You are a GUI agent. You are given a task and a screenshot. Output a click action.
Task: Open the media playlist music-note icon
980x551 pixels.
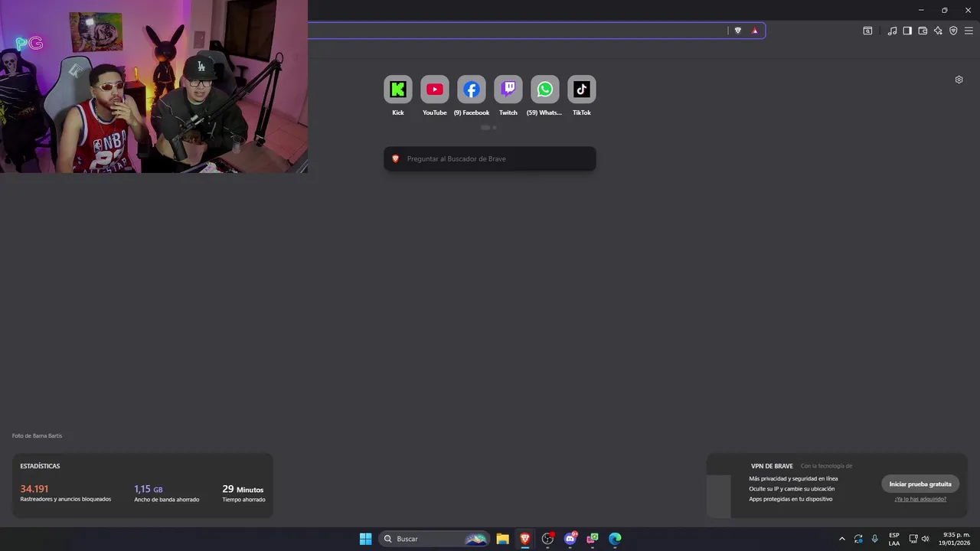point(892,31)
